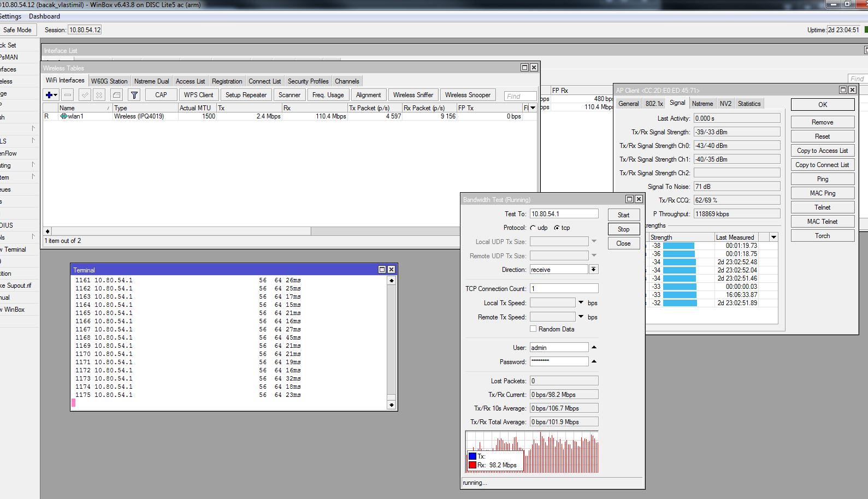The height and width of the screenshot is (499, 868).
Task: Open the column selector in signal strengths table
Action: 773,237
